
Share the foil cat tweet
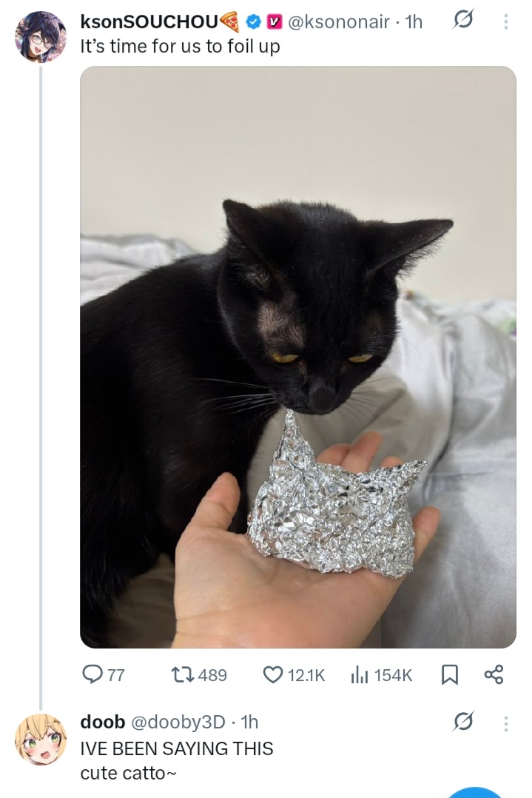[494, 674]
